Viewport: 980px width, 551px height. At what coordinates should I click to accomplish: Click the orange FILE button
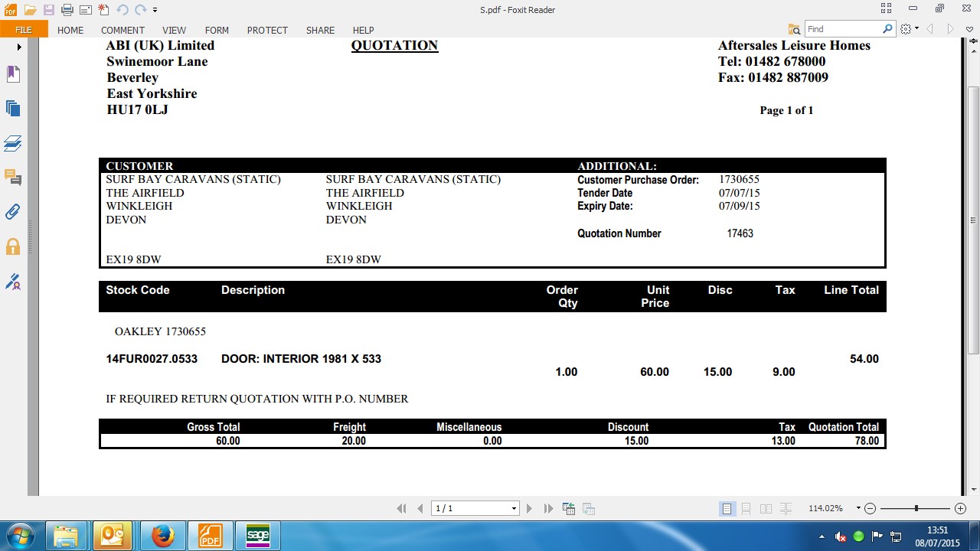24,30
